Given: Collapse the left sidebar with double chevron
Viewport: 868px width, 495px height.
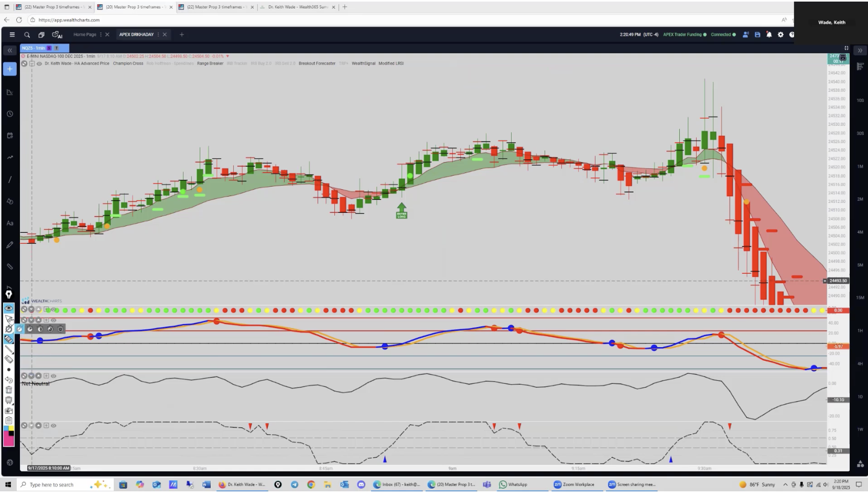Looking at the screenshot, I should click(x=9, y=50).
